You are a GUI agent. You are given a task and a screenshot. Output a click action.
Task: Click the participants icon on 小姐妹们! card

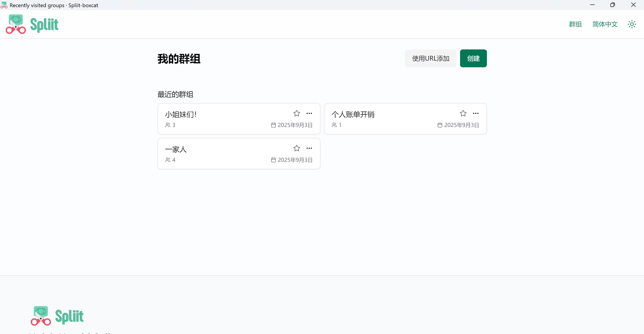[x=168, y=125]
